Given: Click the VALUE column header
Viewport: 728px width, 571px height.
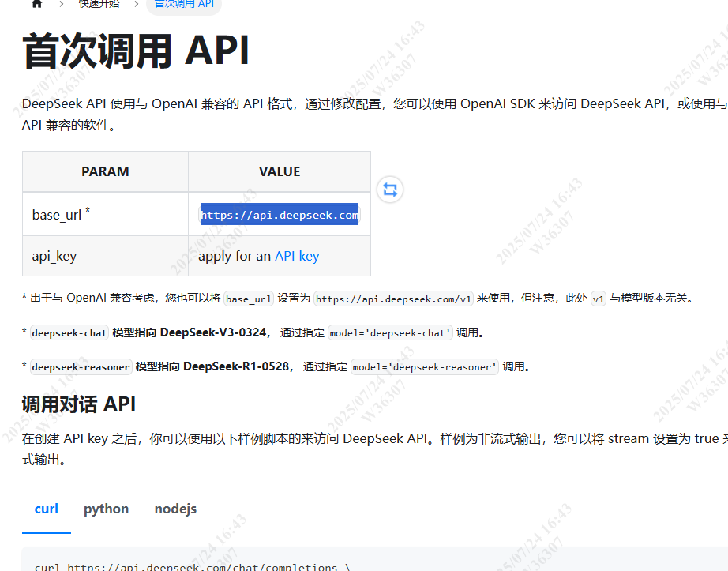Looking at the screenshot, I should coord(280,171).
